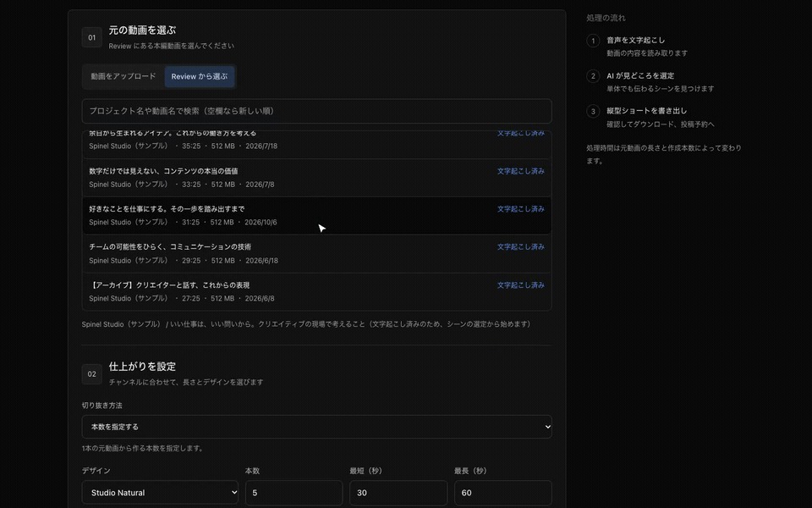Click the step 02 number badge
The image size is (812, 508).
[91, 373]
